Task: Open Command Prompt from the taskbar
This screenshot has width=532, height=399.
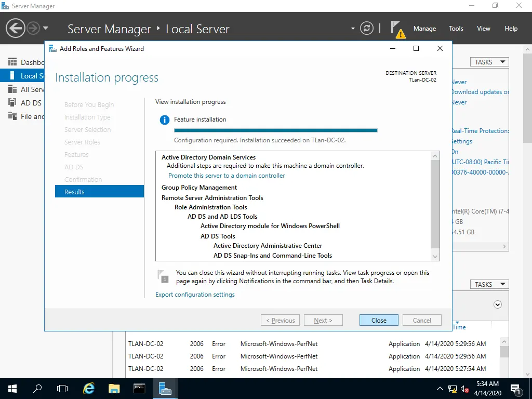Action: click(x=139, y=389)
